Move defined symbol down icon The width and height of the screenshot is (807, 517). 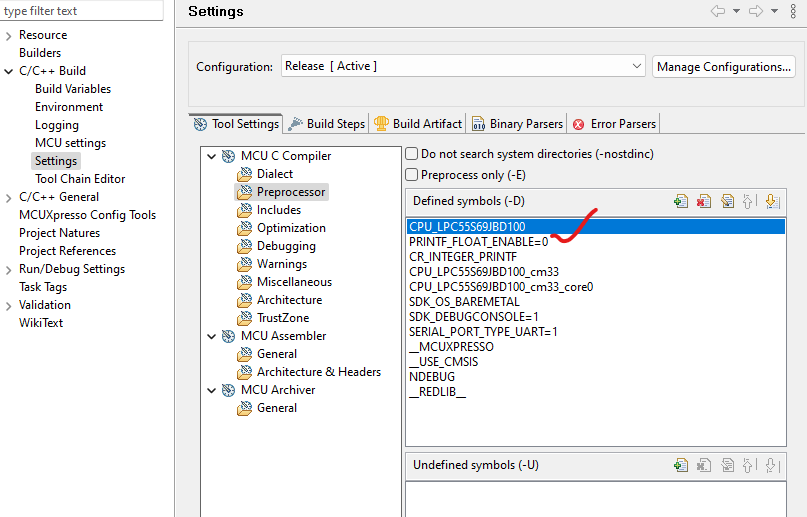tap(772, 201)
